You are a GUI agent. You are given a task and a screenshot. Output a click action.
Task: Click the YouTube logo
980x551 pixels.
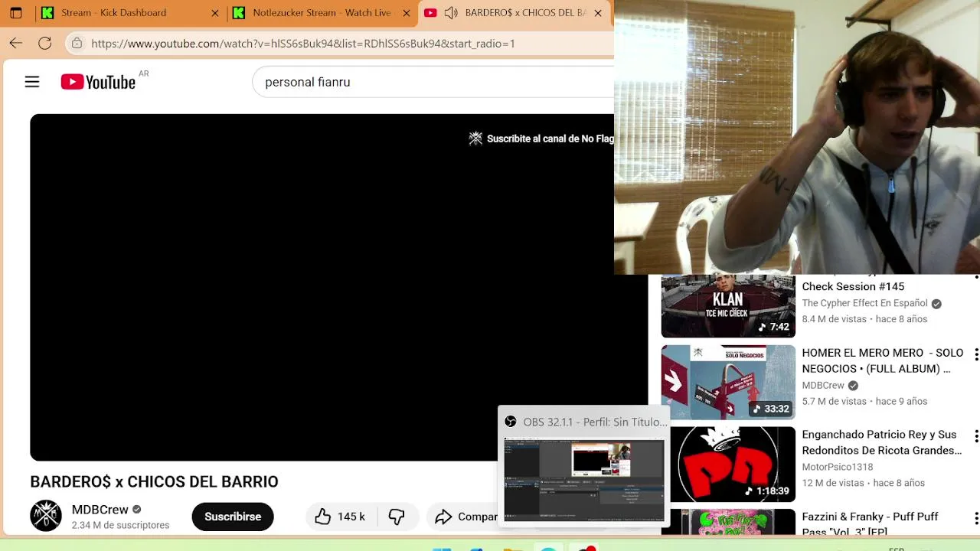(x=98, y=82)
